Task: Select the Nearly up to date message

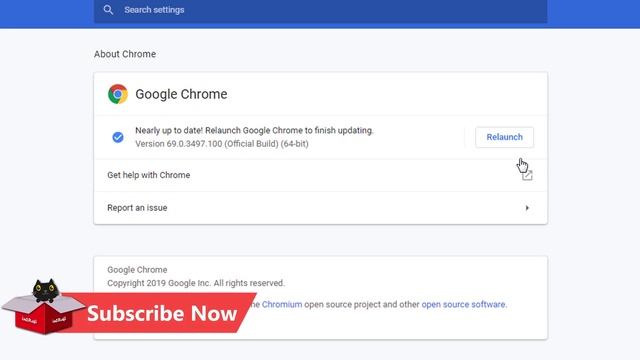Action: pos(254,131)
